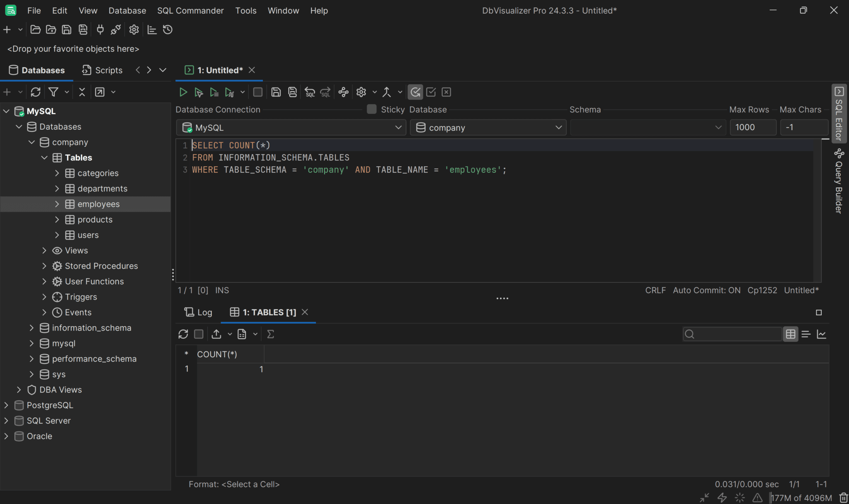This screenshot has height=504, width=849.
Task: Switch result view to chart display
Action: pyautogui.click(x=822, y=334)
